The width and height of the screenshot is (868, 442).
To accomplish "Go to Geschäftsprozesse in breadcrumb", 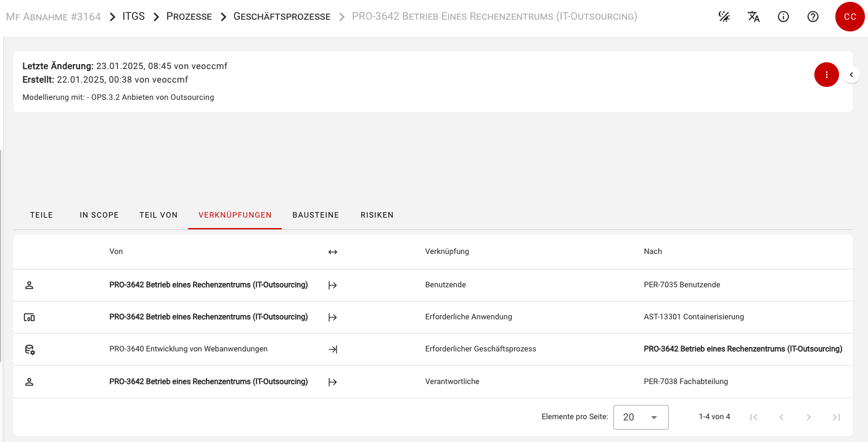I will click(x=282, y=17).
